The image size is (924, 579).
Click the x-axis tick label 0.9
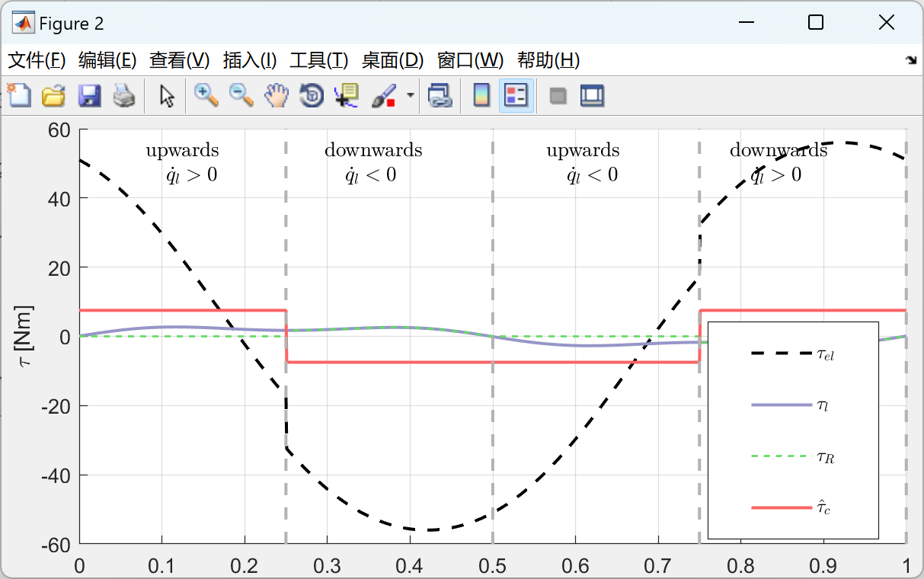coord(823,565)
